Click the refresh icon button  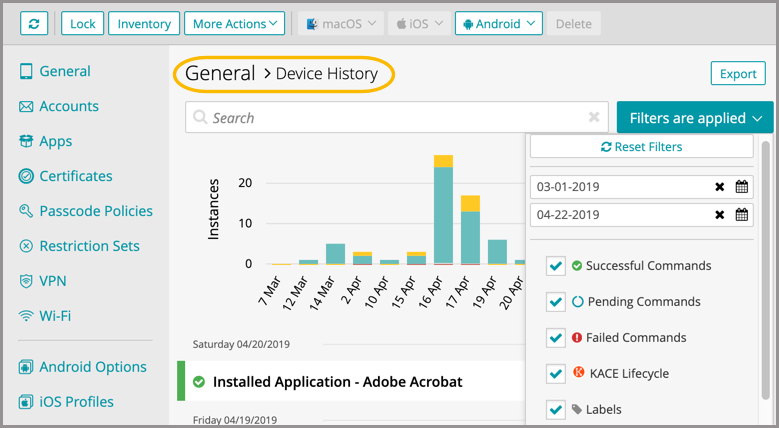(x=35, y=23)
